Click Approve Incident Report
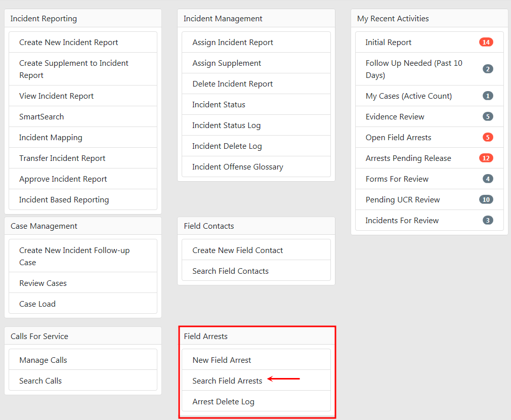This screenshot has height=420, width=511. tap(63, 179)
